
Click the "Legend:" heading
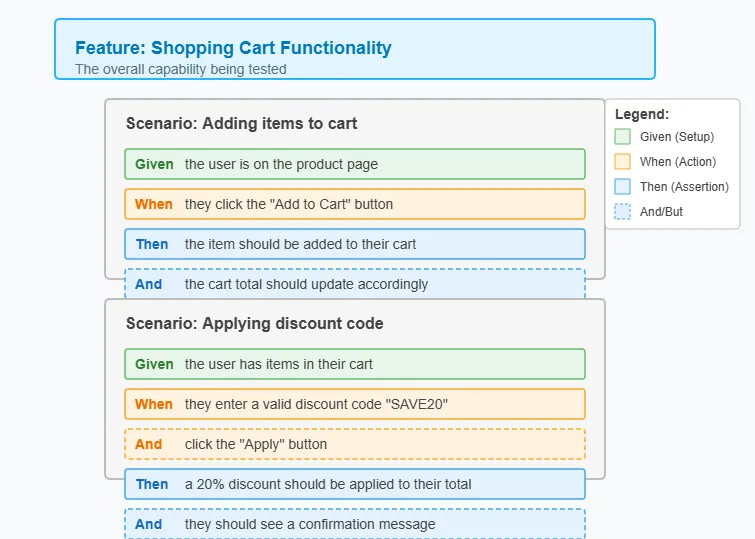[x=642, y=114]
